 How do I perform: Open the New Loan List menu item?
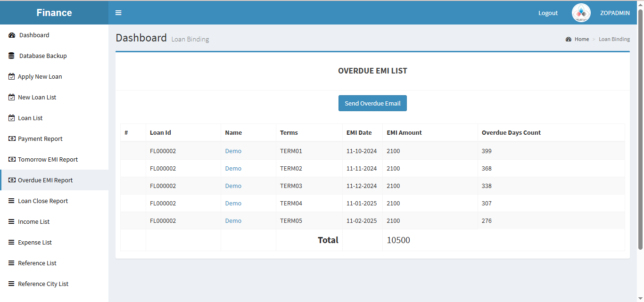point(37,98)
